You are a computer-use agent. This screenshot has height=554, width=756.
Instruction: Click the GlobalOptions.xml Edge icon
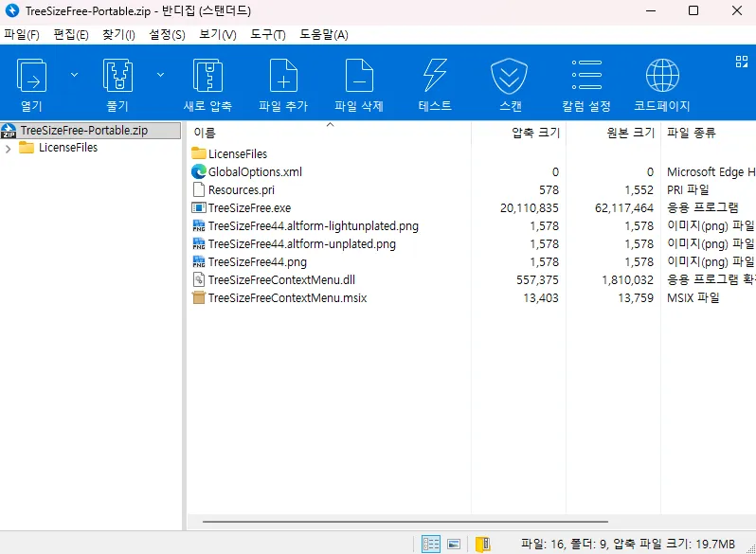click(199, 171)
